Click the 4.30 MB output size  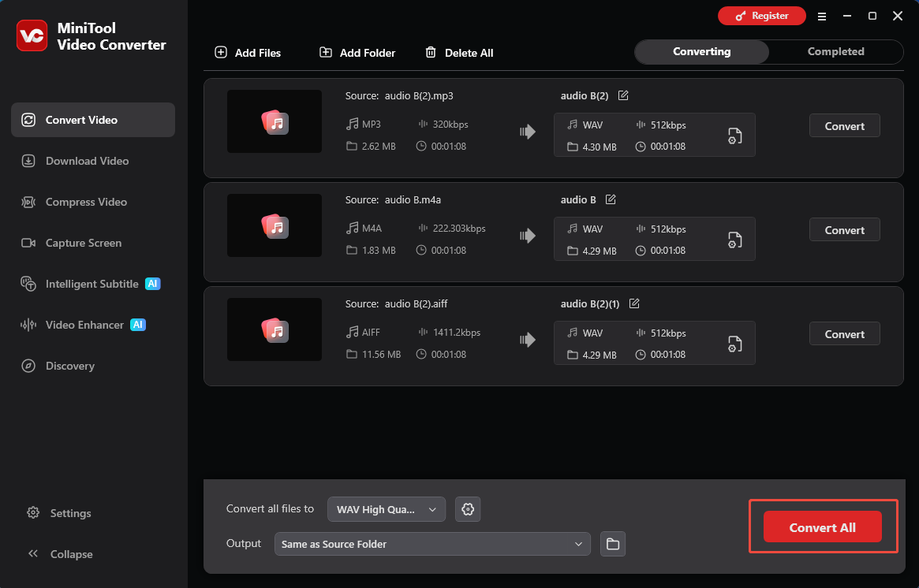600,147
